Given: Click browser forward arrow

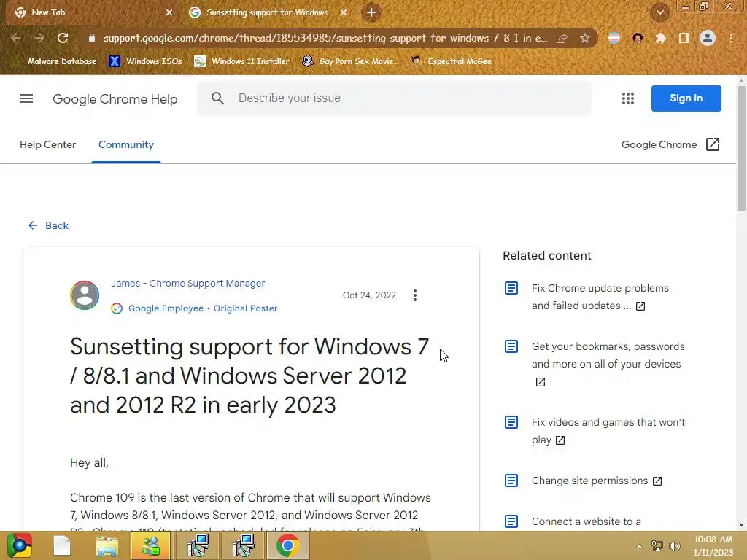Looking at the screenshot, I should 39,38.
